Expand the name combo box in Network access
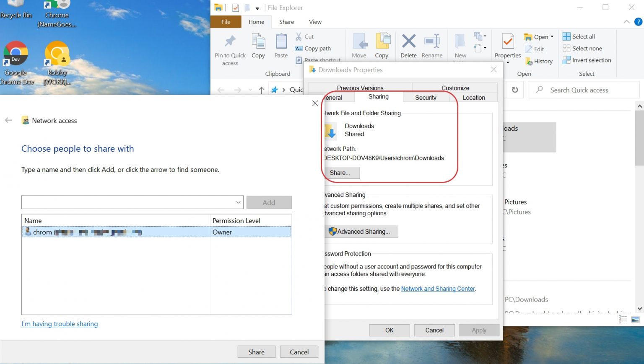The image size is (644, 364). click(237, 202)
